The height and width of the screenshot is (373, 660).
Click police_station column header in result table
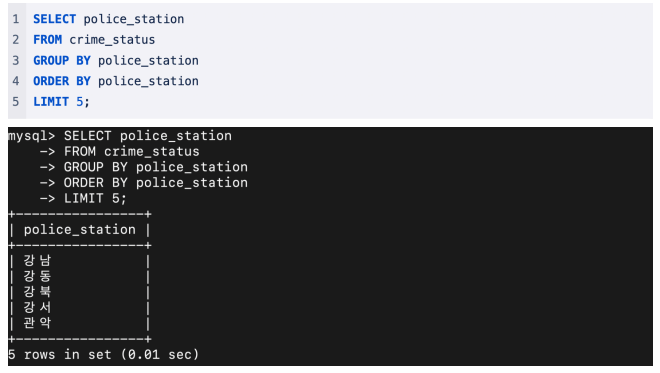point(80,229)
